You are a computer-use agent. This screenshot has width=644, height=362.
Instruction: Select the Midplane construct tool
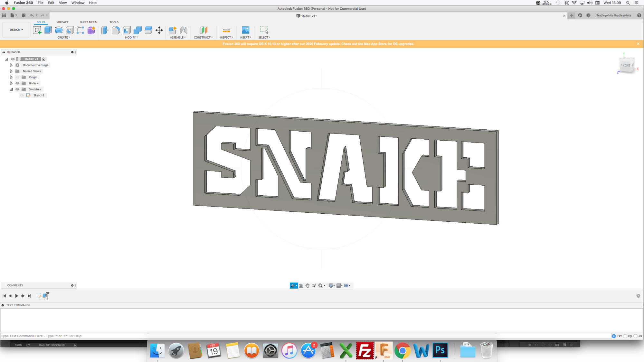click(x=203, y=30)
